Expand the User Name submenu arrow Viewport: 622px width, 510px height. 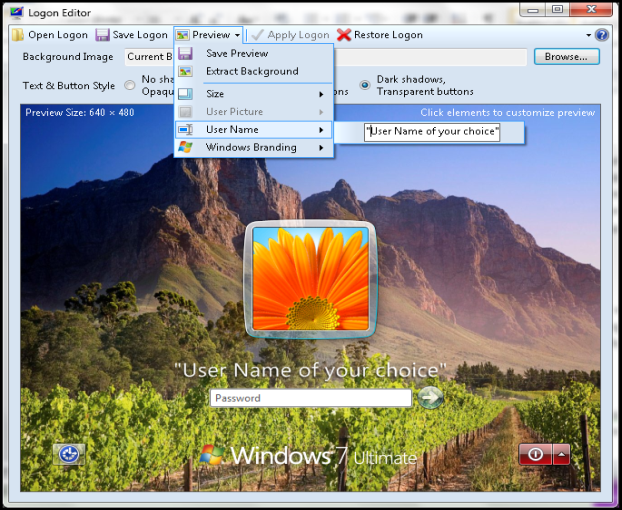tap(321, 130)
